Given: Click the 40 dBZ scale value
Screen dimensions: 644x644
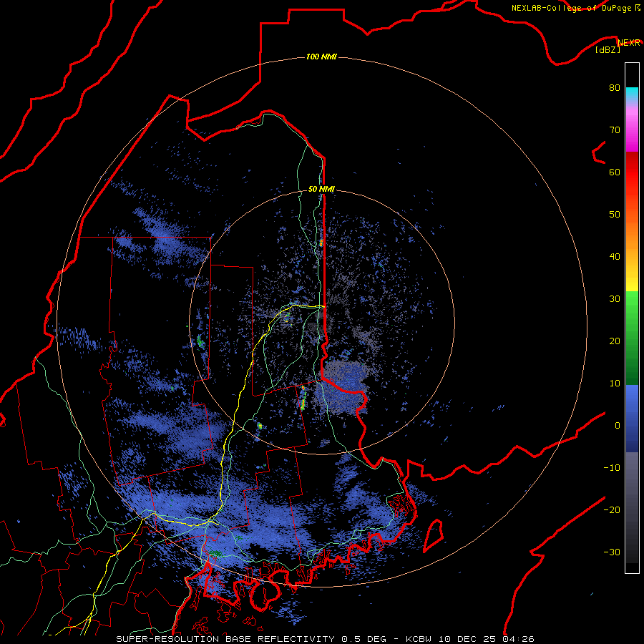Looking at the screenshot, I should 615,257.
